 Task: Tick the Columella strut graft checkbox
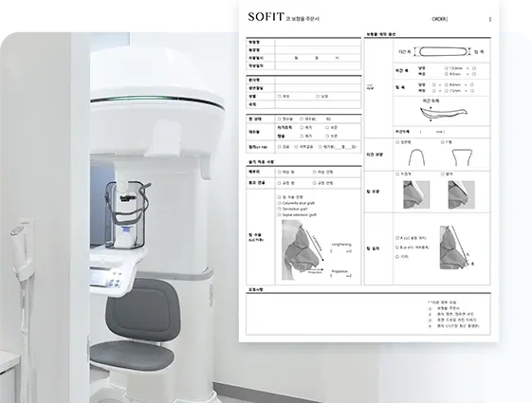pyautogui.click(x=280, y=203)
